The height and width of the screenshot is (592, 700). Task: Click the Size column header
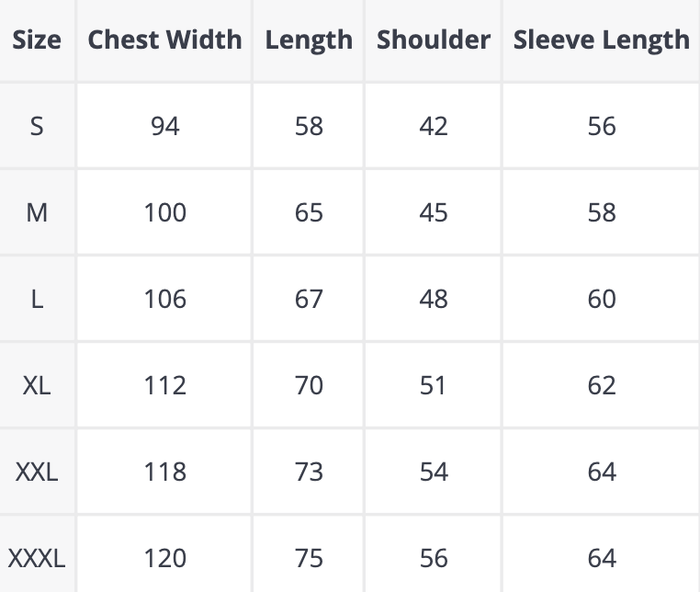pos(37,40)
